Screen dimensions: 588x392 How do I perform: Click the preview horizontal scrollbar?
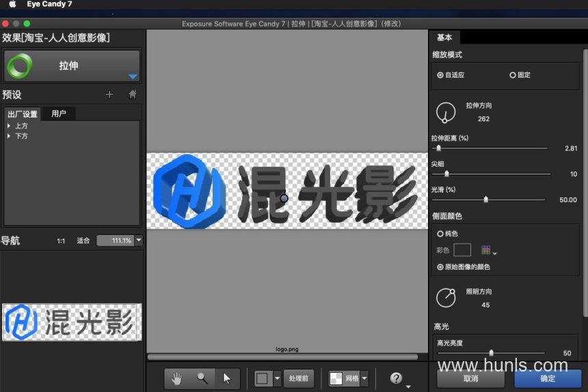tap(283, 356)
